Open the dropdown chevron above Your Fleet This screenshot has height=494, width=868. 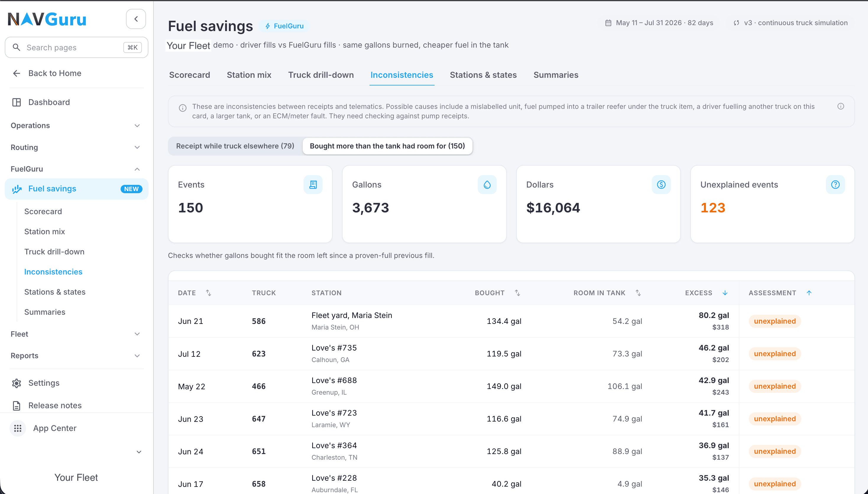tap(139, 452)
